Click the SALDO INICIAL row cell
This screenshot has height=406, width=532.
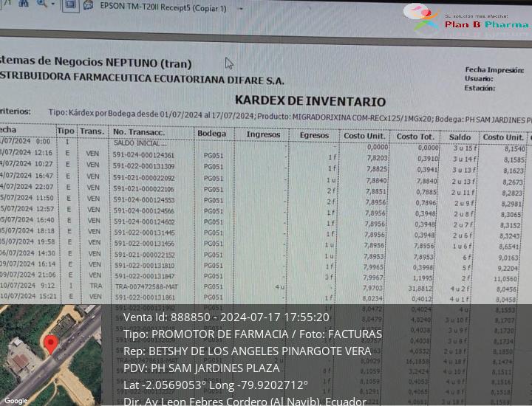pos(140,143)
